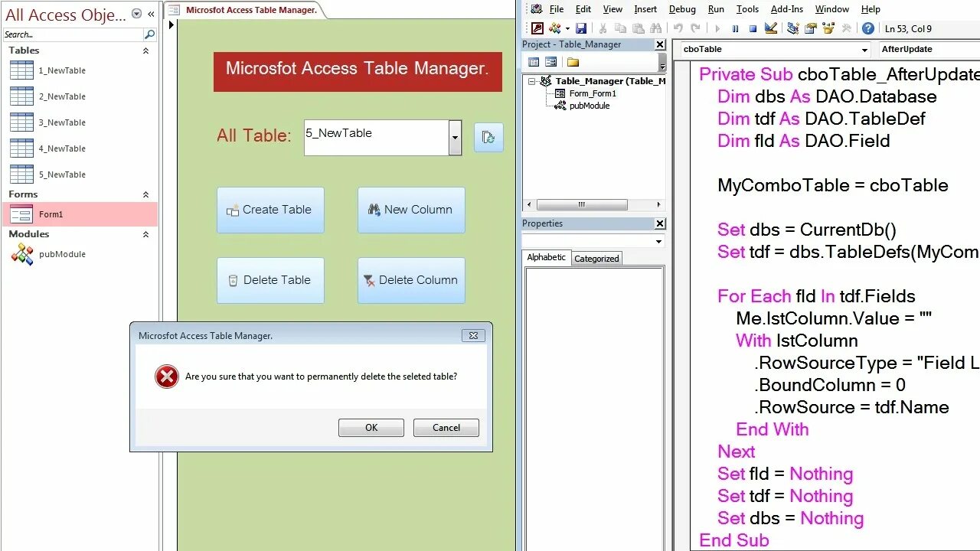This screenshot has width=980, height=551.
Task: Open the File menu
Action: coord(557,9)
